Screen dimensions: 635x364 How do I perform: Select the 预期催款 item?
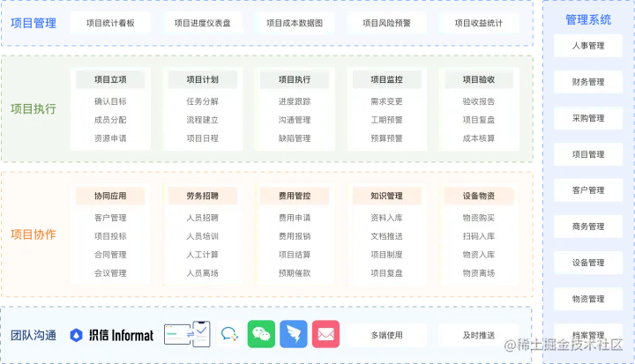(295, 273)
